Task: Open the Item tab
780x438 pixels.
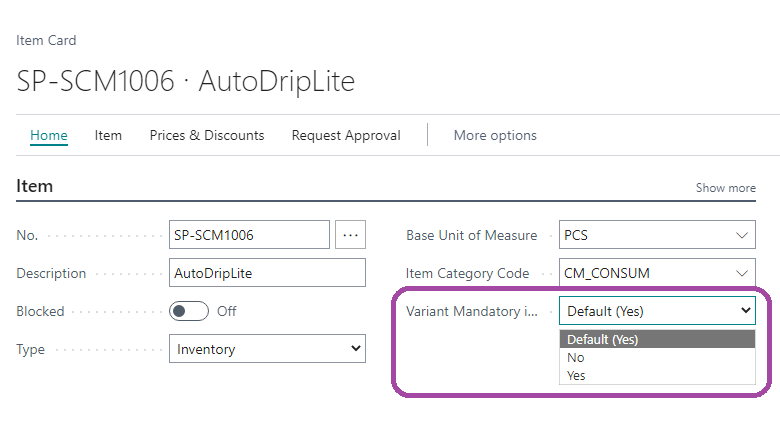Action: tap(108, 135)
